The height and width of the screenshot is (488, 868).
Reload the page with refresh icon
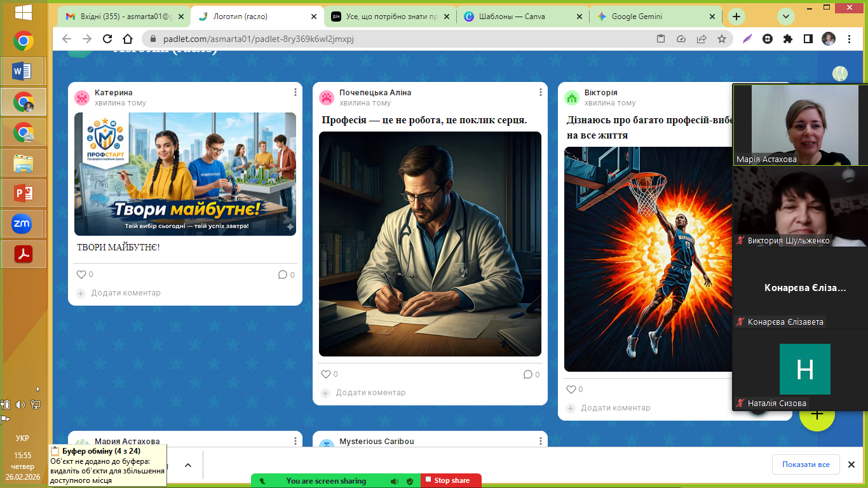click(x=107, y=39)
